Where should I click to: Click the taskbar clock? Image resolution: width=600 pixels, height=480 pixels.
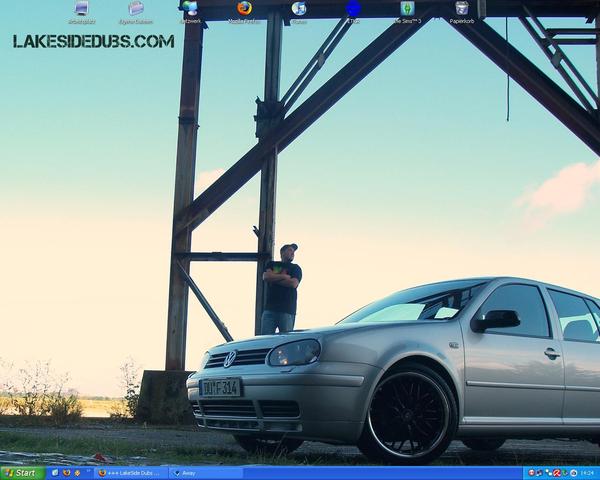(x=587, y=473)
